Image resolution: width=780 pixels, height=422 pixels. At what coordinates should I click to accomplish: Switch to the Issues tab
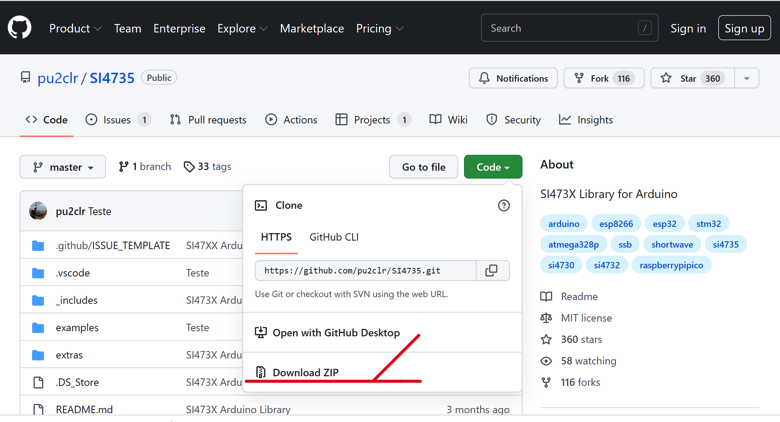[x=118, y=120]
